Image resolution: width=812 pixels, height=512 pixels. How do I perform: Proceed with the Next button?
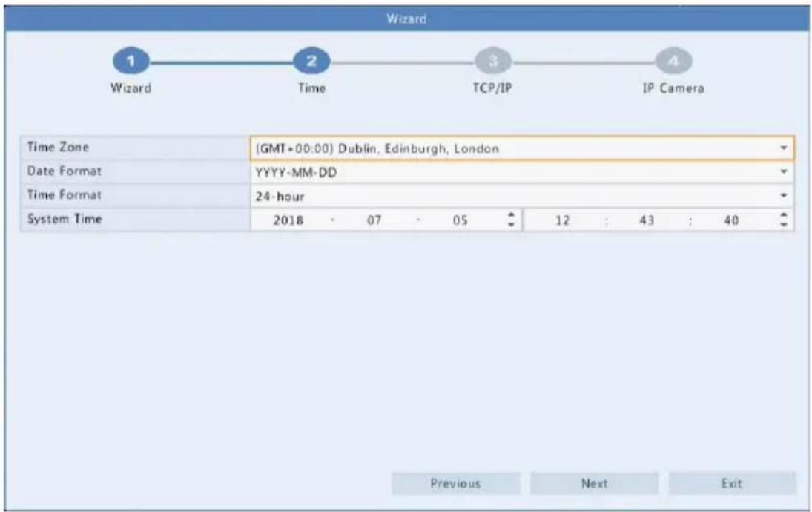(595, 484)
